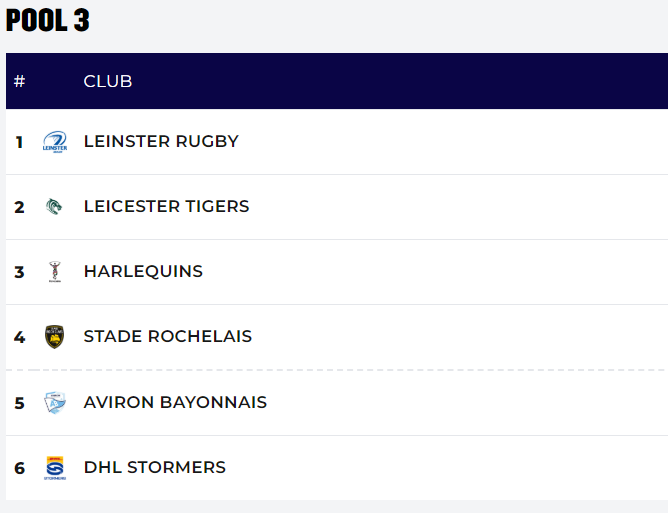Go to the Stade Rochelais page
The image size is (668, 513).
[x=167, y=336]
